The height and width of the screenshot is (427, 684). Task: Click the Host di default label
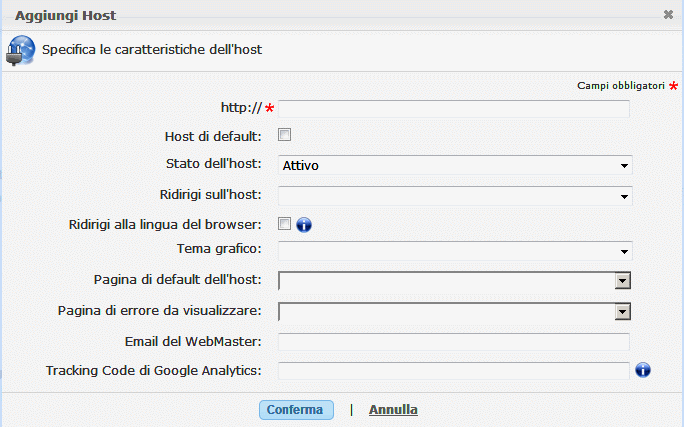(x=213, y=136)
